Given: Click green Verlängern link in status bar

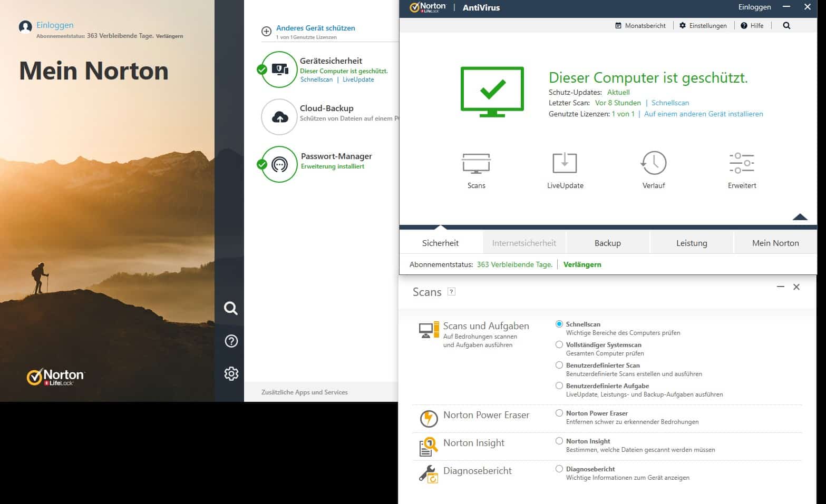Looking at the screenshot, I should 582,264.
